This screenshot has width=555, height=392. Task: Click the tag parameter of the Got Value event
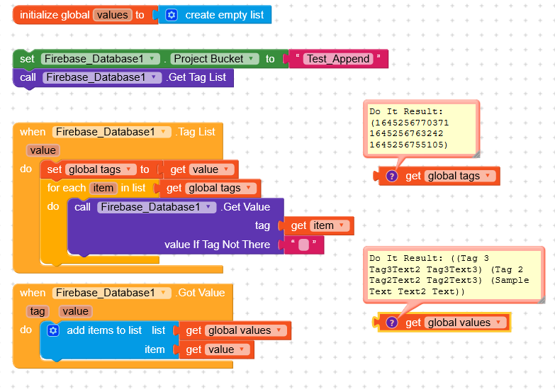(37, 311)
